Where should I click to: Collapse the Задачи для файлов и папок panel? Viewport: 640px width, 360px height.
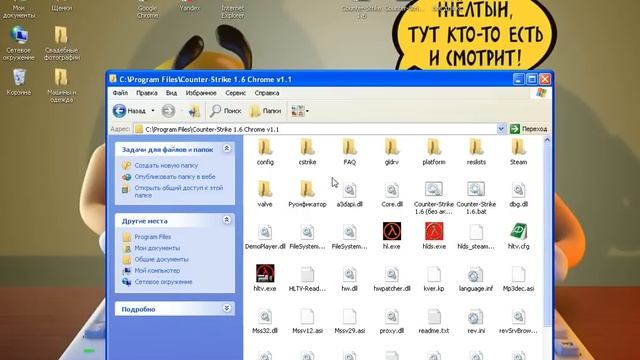(227, 149)
